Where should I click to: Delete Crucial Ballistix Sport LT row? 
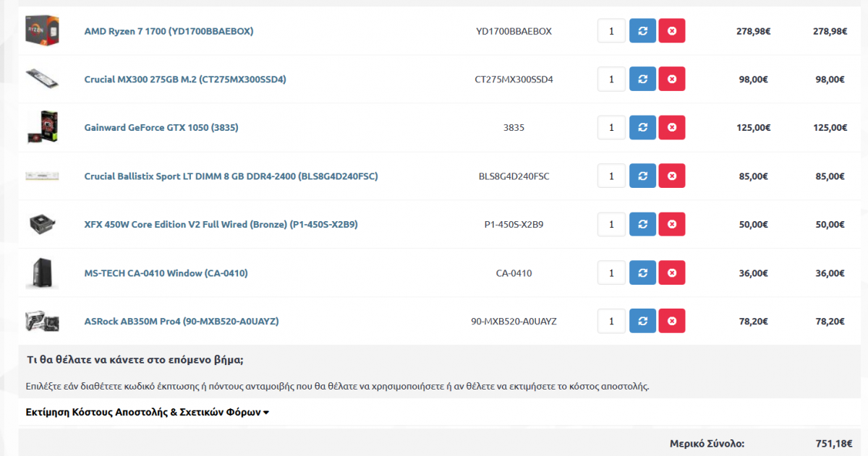click(x=672, y=176)
